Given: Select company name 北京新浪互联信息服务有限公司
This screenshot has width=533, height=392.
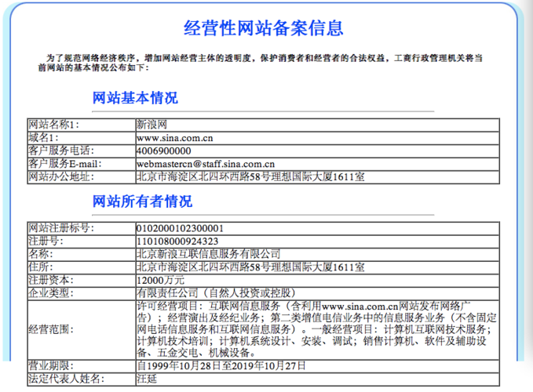Looking at the screenshot, I should (x=208, y=254).
